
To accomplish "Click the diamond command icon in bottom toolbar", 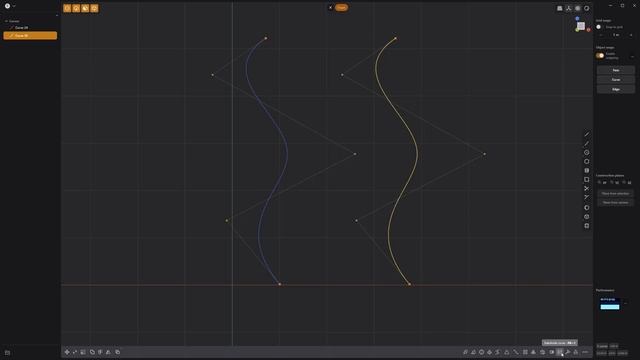I will [x=489, y=352].
